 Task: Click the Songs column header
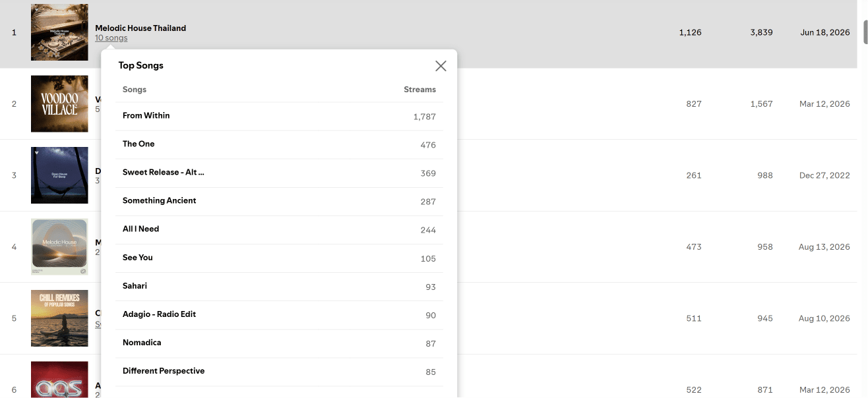pyautogui.click(x=135, y=90)
